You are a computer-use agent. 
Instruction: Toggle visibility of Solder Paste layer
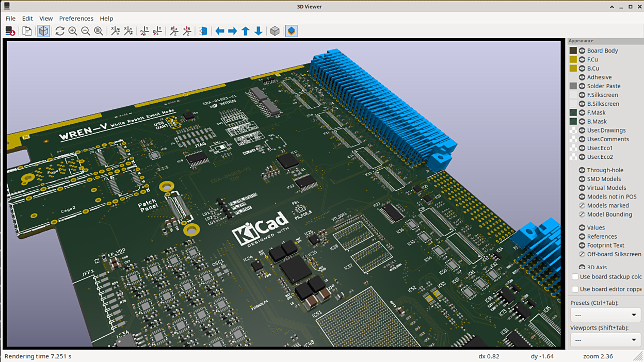(x=582, y=86)
